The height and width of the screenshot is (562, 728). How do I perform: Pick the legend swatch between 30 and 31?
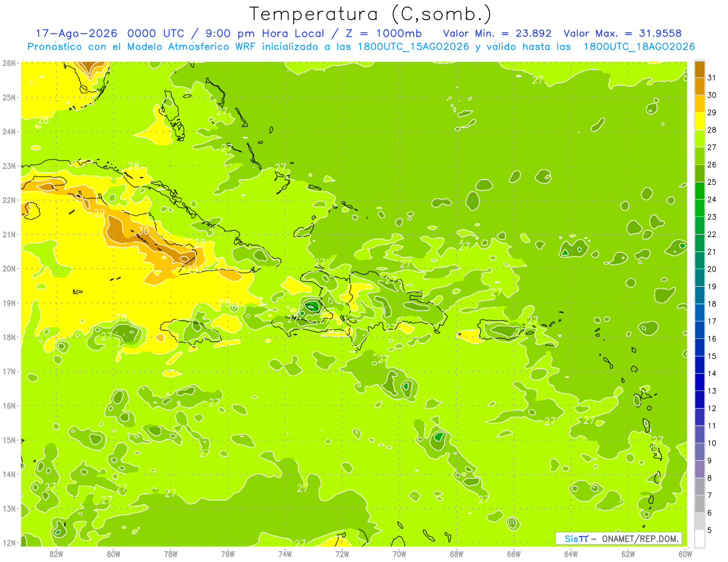pos(699,86)
